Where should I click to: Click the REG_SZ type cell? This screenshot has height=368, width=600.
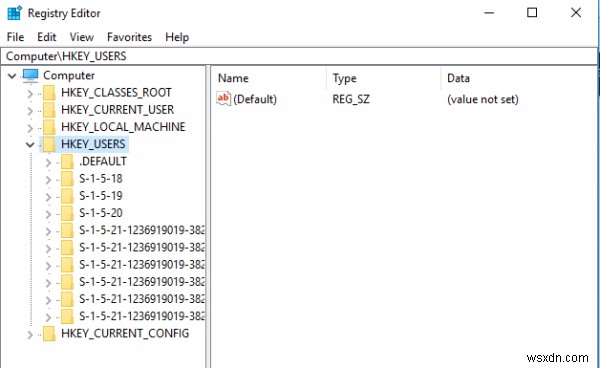[x=351, y=99]
